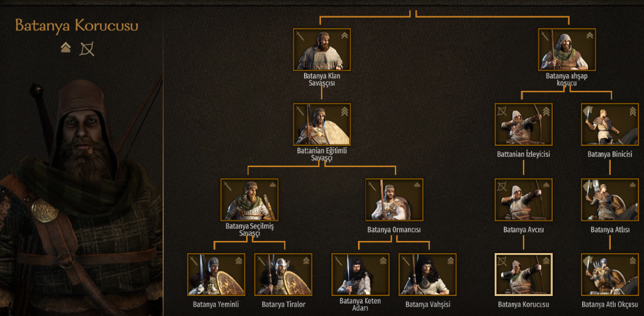Click the Batanya Ormancısı name label
644x316 pixels.
(394, 229)
